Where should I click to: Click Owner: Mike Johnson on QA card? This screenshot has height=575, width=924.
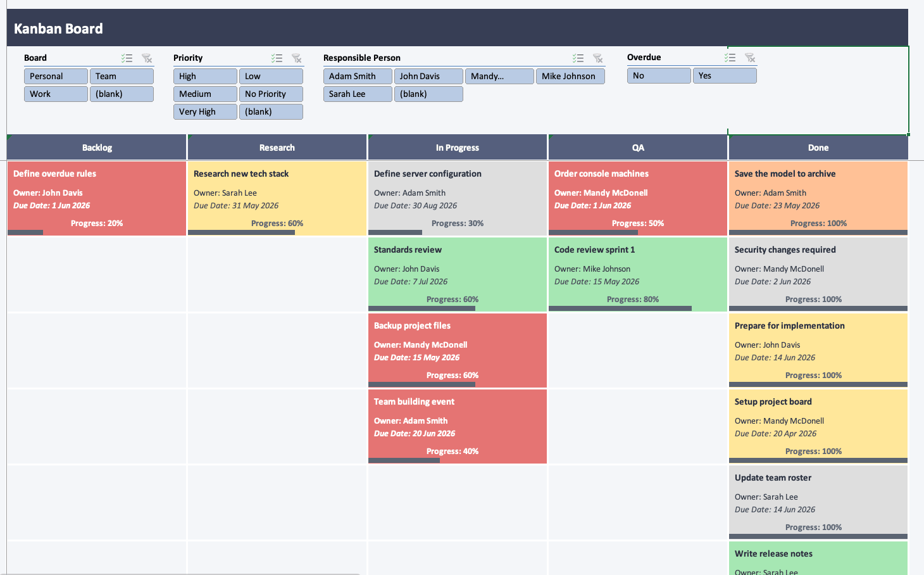click(592, 269)
